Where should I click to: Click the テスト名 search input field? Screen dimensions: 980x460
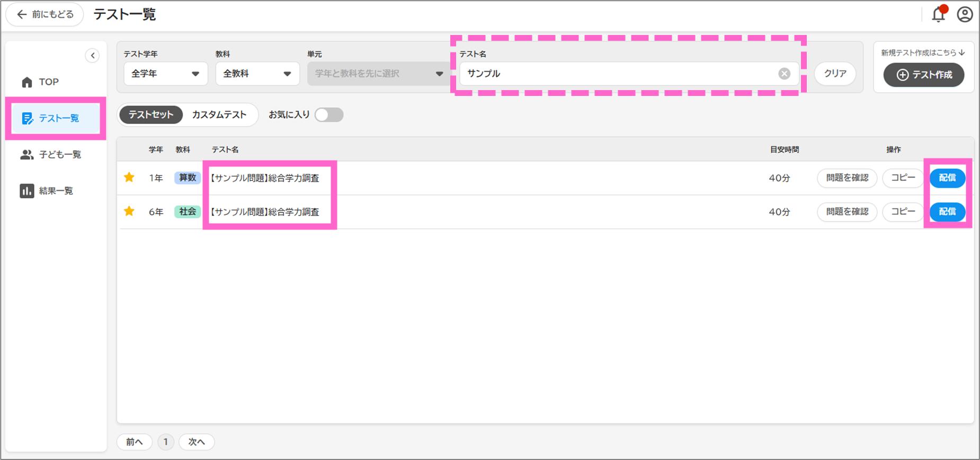614,74
